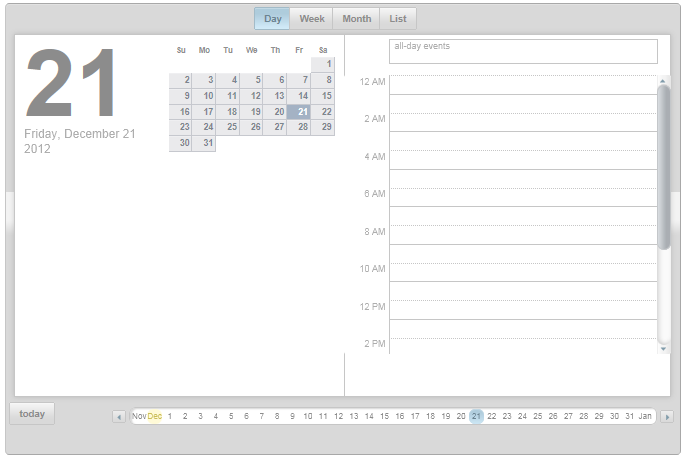Click the 4 AM time slot
The height and width of the screenshot is (460, 693).
tap(523, 160)
